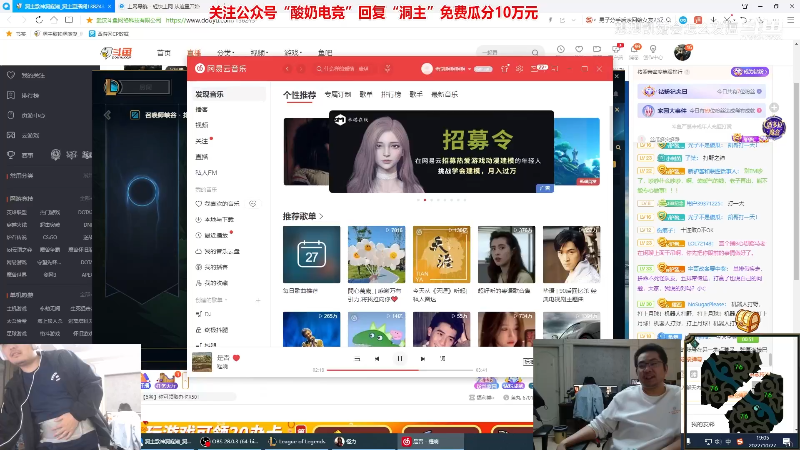Open the 歌手 tab

pos(416,94)
